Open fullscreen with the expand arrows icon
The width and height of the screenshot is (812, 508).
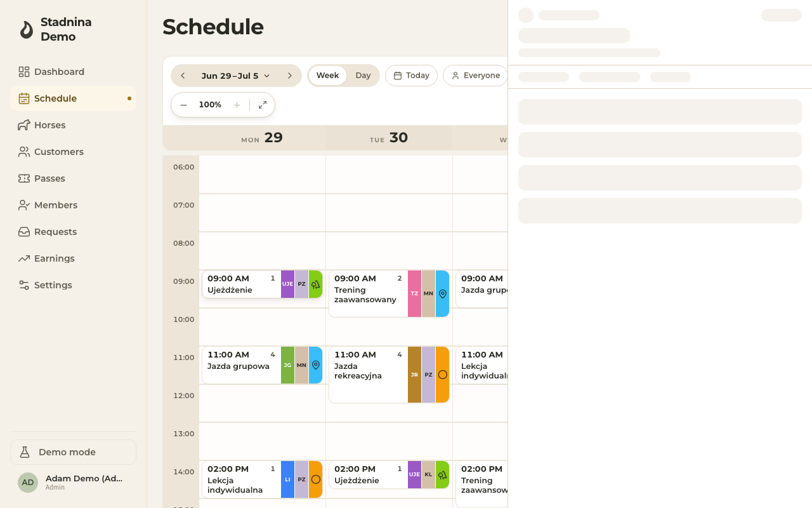(263, 105)
